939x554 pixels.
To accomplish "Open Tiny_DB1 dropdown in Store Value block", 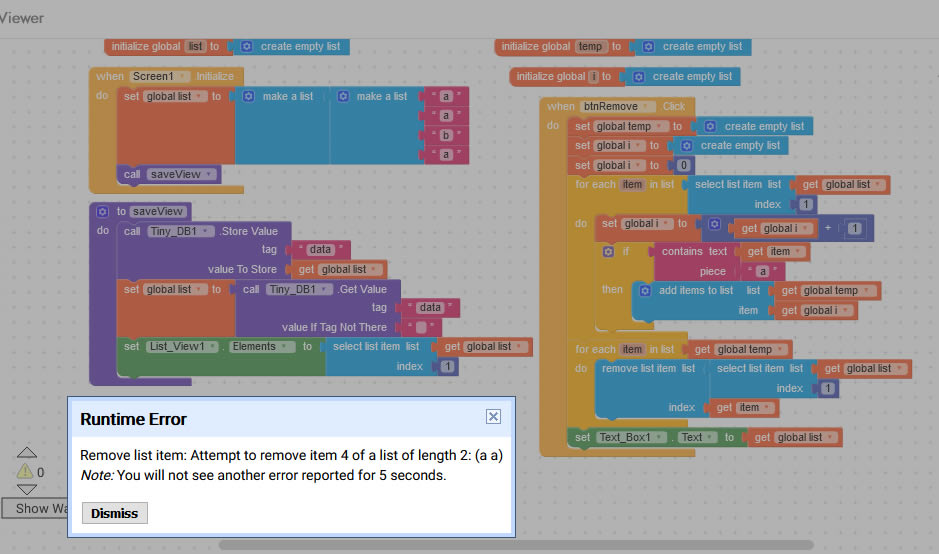I will (182, 232).
